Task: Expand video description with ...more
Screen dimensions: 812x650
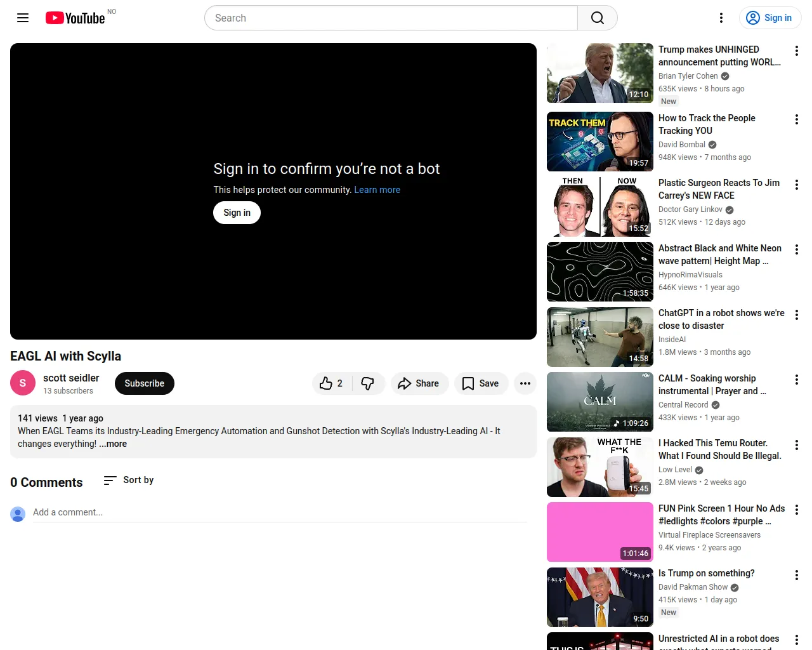Action: click(x=113, y=444)
